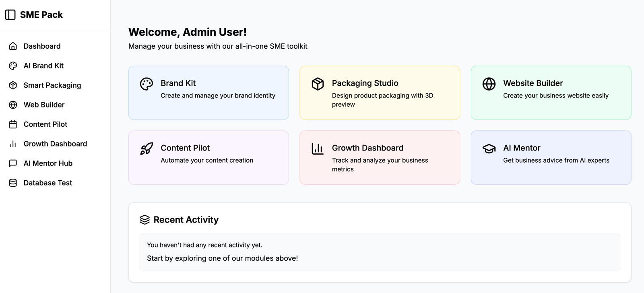
Task: Click the globe icon beside Web Builder in sidebar
Action: 13,105
